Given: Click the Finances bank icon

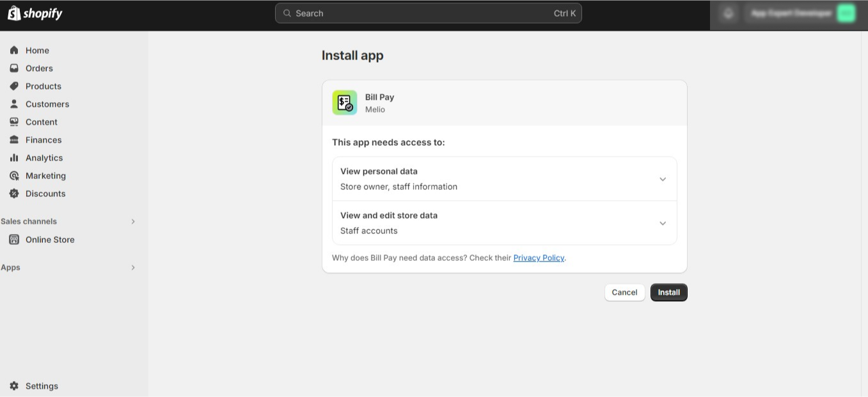Looking at the screenshot, I should click(14, 139).
